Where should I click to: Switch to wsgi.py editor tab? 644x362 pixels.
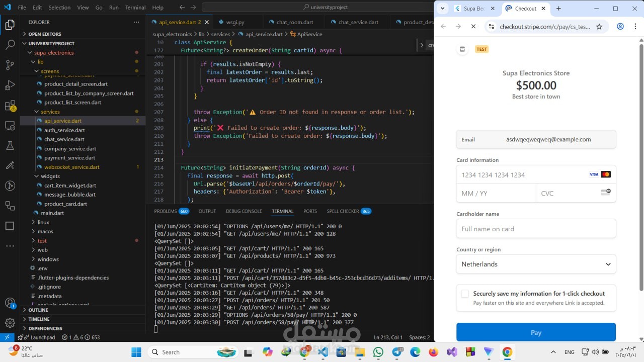pos(235,22)
